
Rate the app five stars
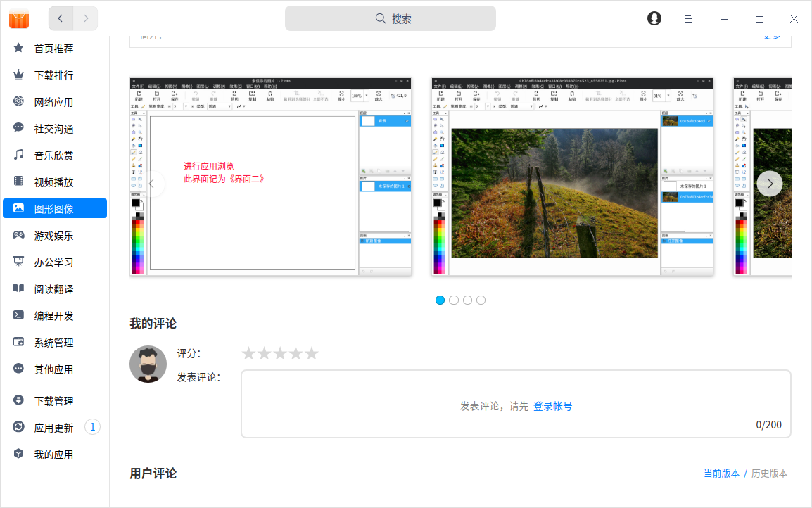312,353
